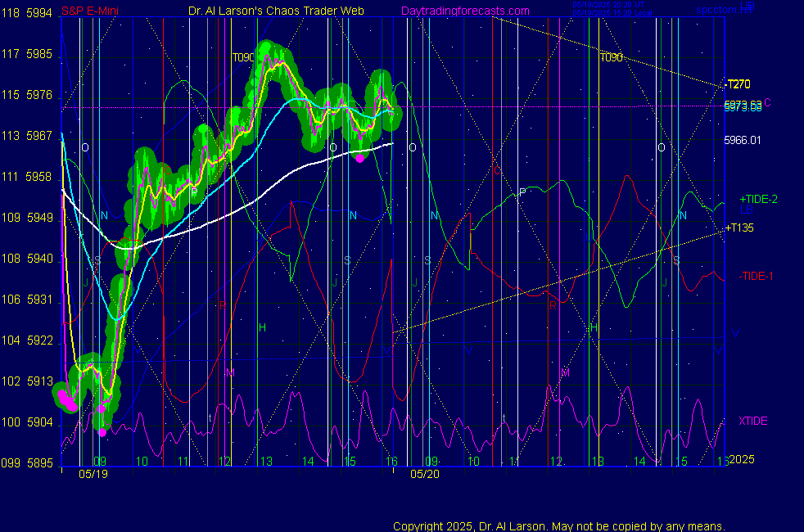Click the overlapping "5973" price readout
The width and height of the screenshot is (804, 532).
click(743, 106)
